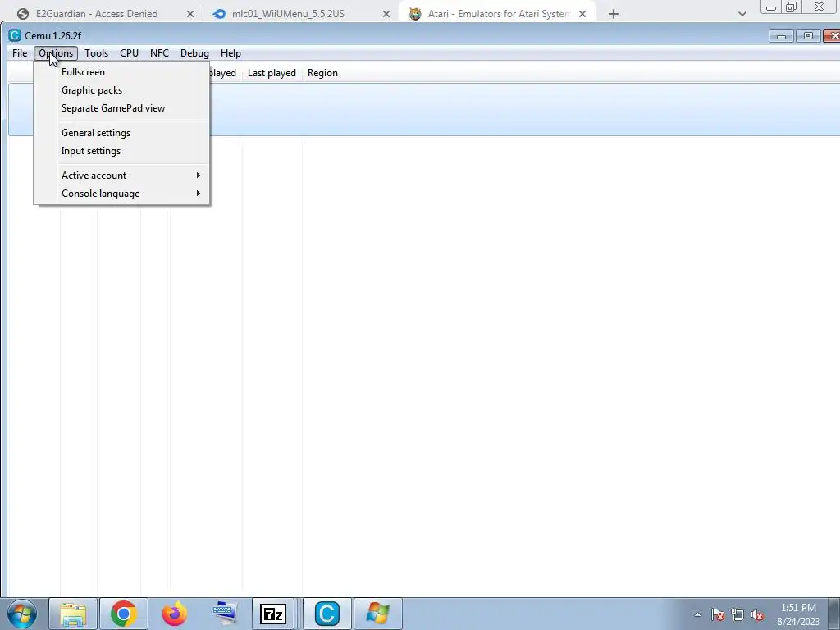Expand the Console language submenu
The width and height of the screenshot is (840, 630).
(122, 194)
